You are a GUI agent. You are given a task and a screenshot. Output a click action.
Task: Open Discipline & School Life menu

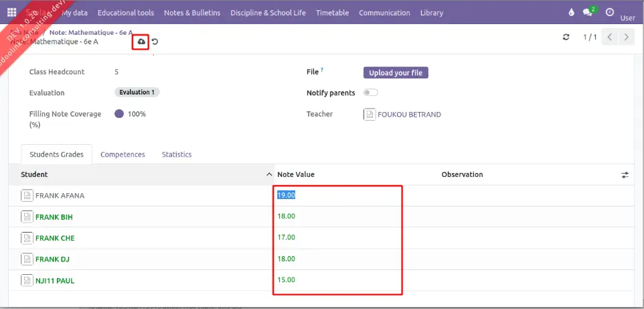coord(268,13)
